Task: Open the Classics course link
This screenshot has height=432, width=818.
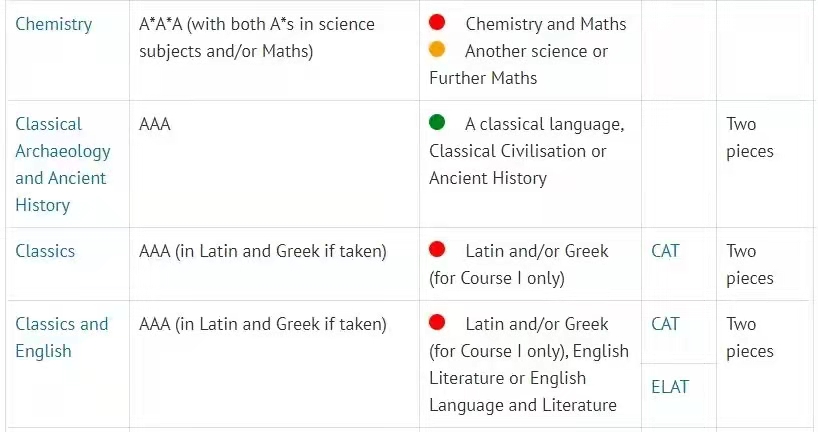Action: click(x=45, y=251)
